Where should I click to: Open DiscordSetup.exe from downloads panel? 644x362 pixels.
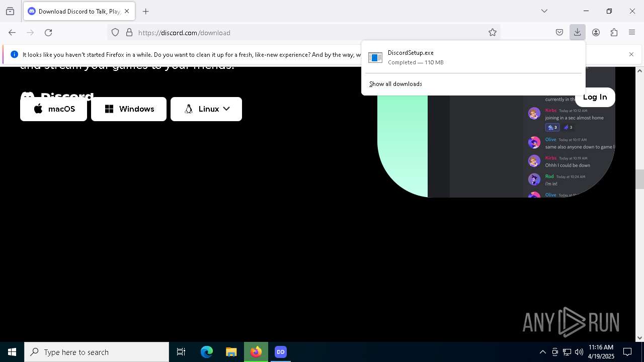pos(473,57)
